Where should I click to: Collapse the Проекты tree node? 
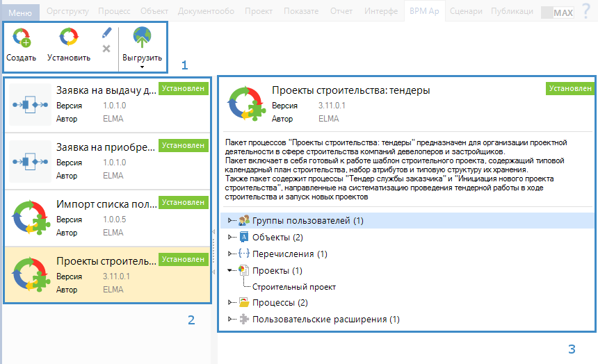(231, 270)
